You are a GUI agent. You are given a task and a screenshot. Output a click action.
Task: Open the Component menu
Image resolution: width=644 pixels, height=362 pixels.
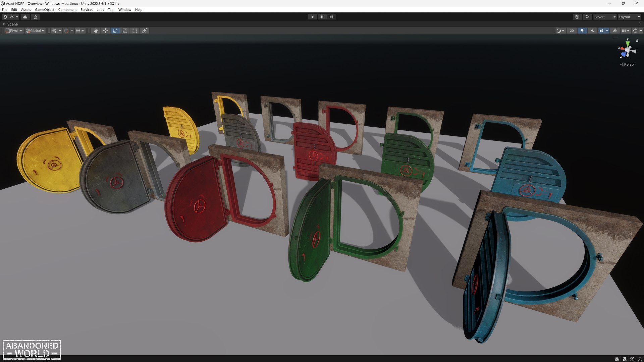click(x=67, y=10)
